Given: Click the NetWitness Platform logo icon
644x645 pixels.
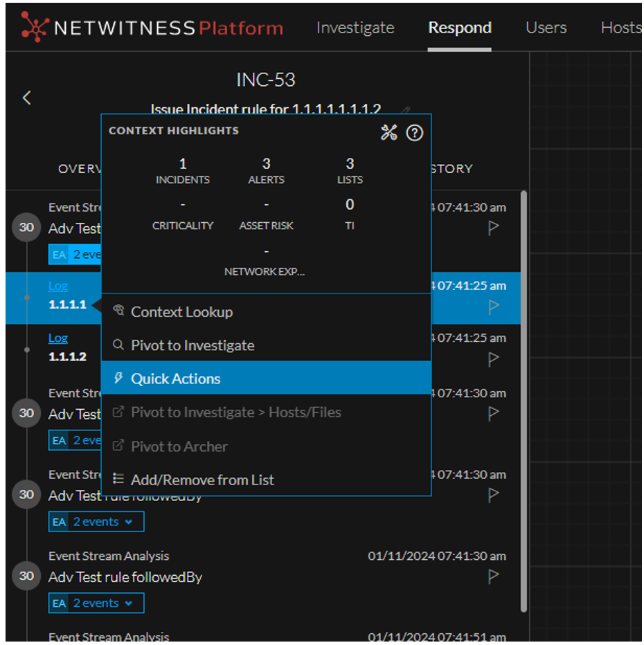Looking at the screenshot, I should [x=35, y=28].
